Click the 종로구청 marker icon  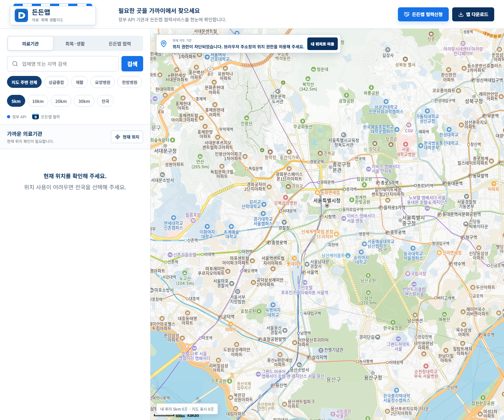point(330,167)
